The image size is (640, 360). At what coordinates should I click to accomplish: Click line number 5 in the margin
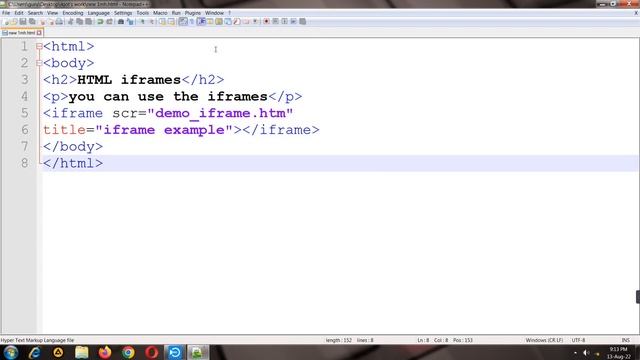[x=25, y=113]
